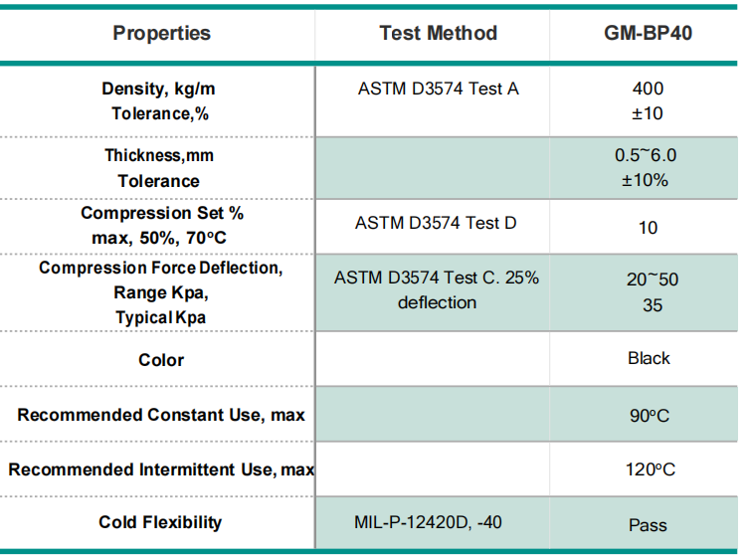Select the Thickness,mm property label
749x560 pixels.
[159, 155]
